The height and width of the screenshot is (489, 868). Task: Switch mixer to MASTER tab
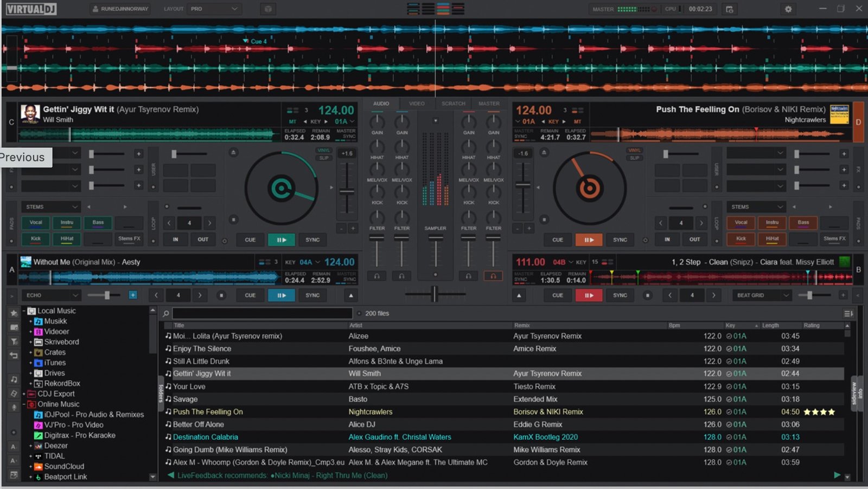(489, 104)
